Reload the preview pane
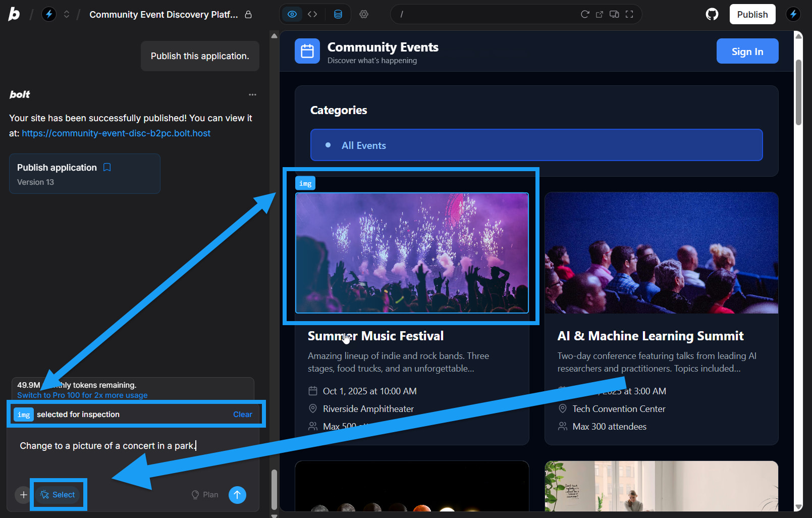The width and height of the screenshot is (812, 518). [585, 14]
